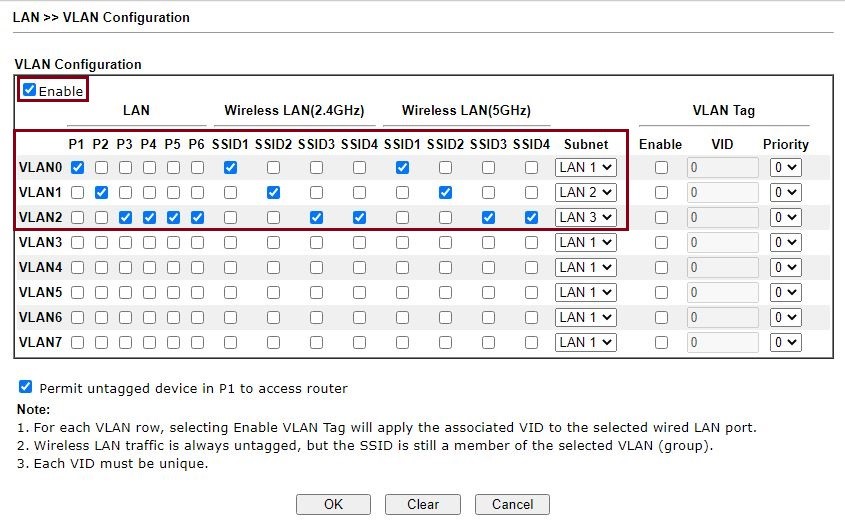Open VLAN2 Subnet dropdown showing LAN 3
Viewport: 845px width, 520px height.
585,217
